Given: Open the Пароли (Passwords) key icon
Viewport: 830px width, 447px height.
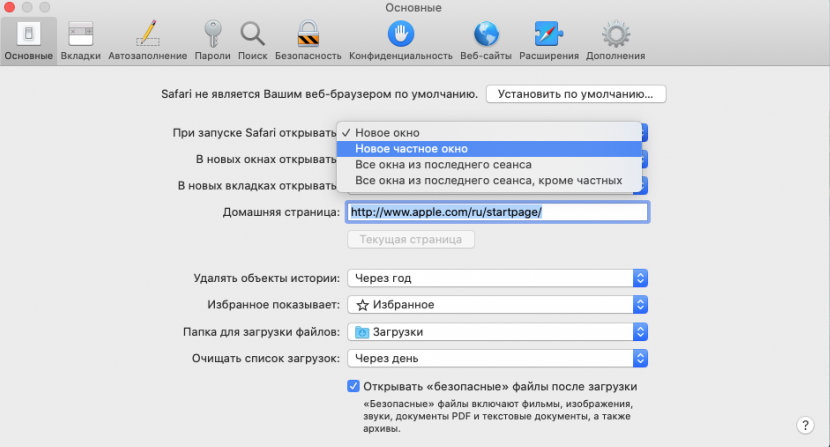Looking at the screenshot, I should tap(211, 40).
